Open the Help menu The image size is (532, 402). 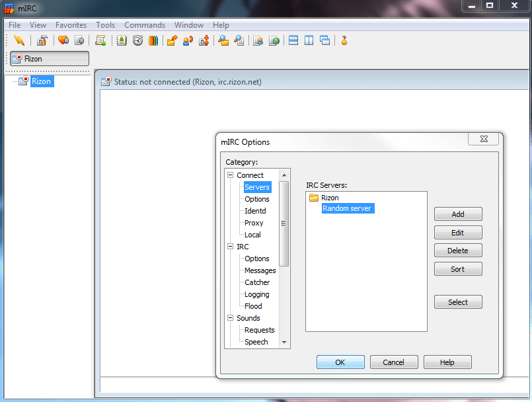pos(221,25)
